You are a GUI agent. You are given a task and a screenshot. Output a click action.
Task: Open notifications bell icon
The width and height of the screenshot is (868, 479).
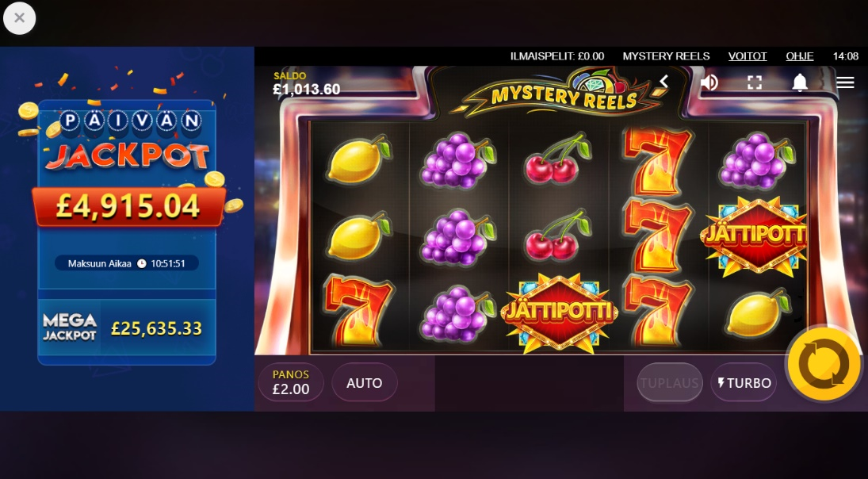(x=799, y=82)
